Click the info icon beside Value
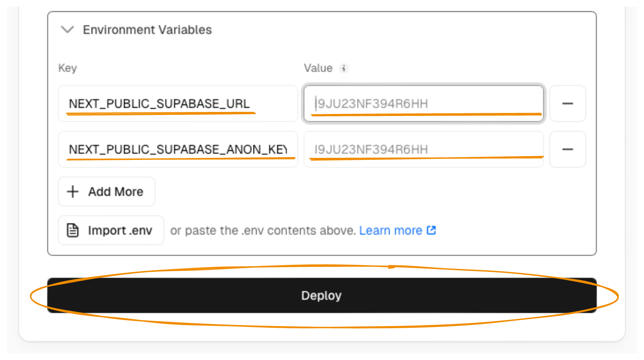644x360 pixels. (343, 68)
